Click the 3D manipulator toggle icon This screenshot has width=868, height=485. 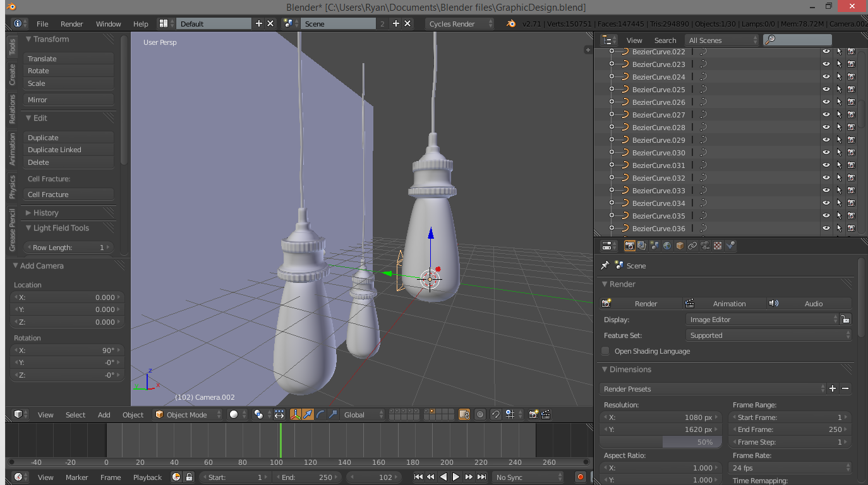point(296,414)
